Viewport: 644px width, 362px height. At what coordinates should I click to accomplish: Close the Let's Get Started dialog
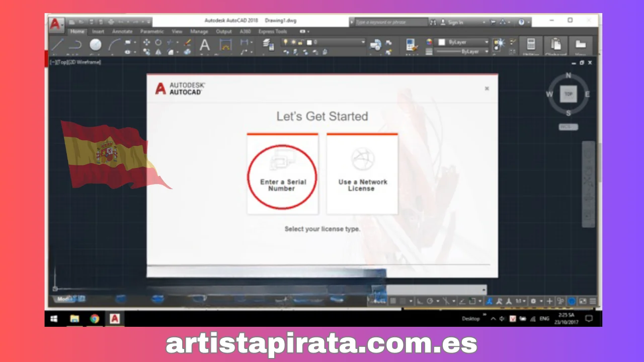click(487, 88)
